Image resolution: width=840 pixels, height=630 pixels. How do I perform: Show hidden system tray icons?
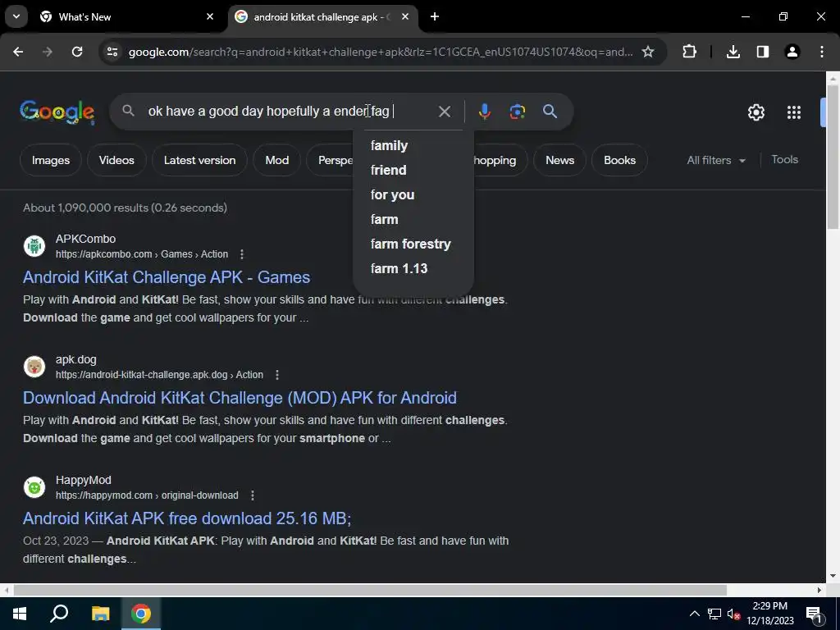[x=694, y=614]
